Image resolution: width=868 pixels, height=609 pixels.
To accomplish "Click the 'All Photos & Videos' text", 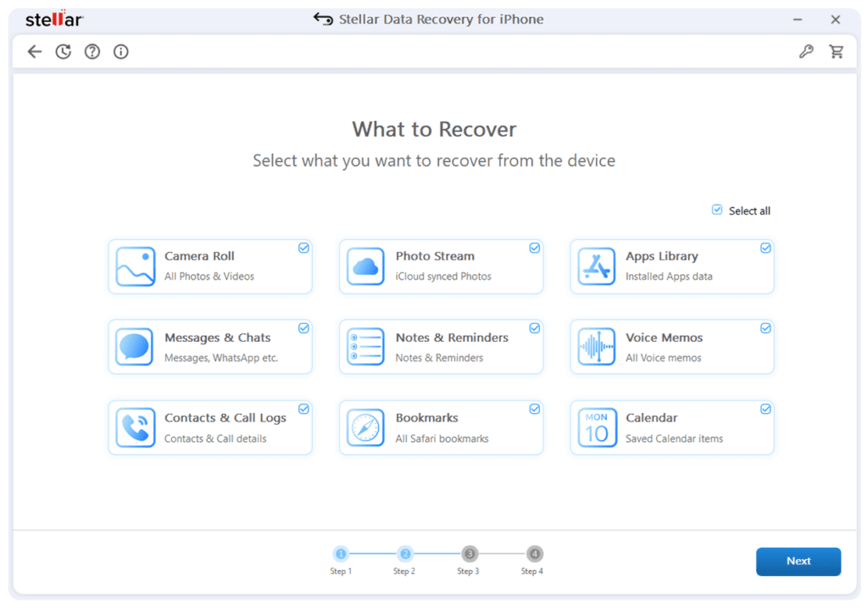I will point(209,276).
